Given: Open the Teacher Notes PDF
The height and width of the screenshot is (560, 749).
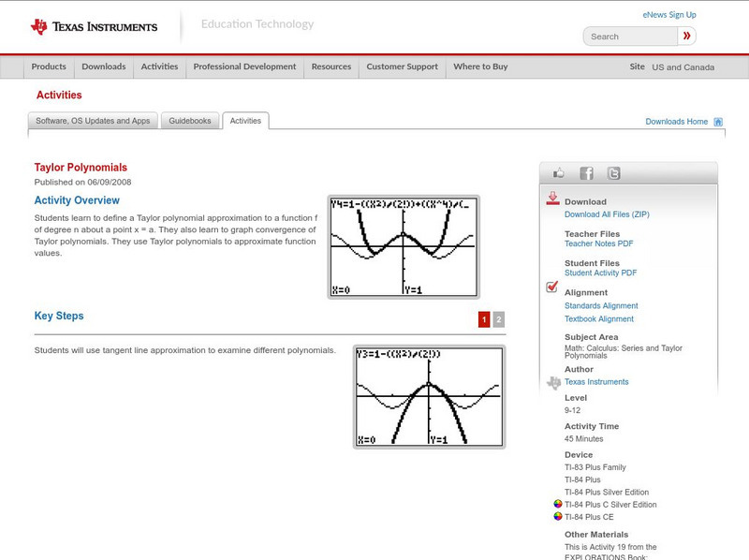Looking at the screenshot, I should click(x=598, y=243).
